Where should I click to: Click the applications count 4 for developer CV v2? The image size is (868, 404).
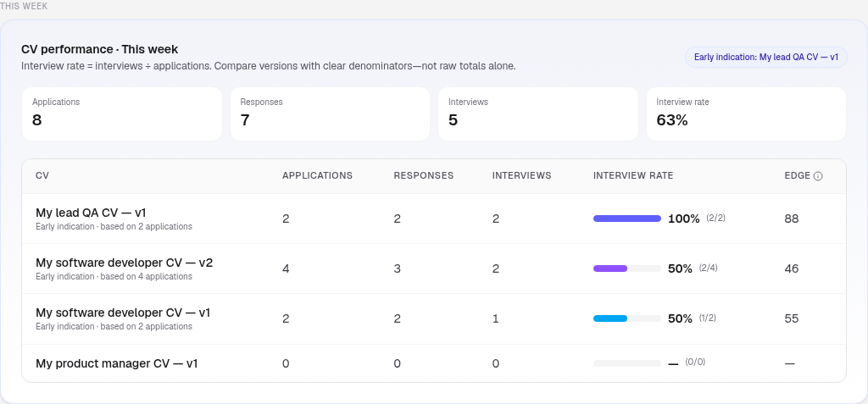tap(286, 268)
